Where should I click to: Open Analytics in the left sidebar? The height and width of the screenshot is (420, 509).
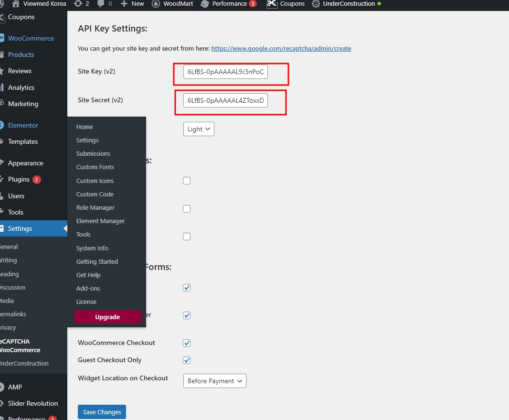click(21, 87)
